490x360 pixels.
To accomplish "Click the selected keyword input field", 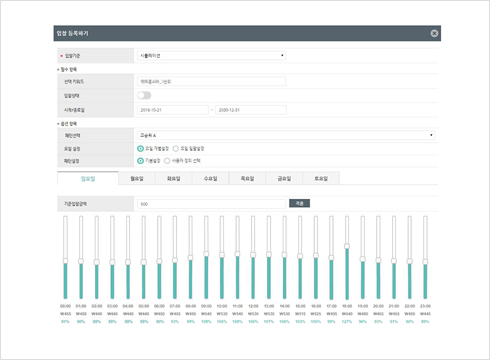I will coord(211,81).
